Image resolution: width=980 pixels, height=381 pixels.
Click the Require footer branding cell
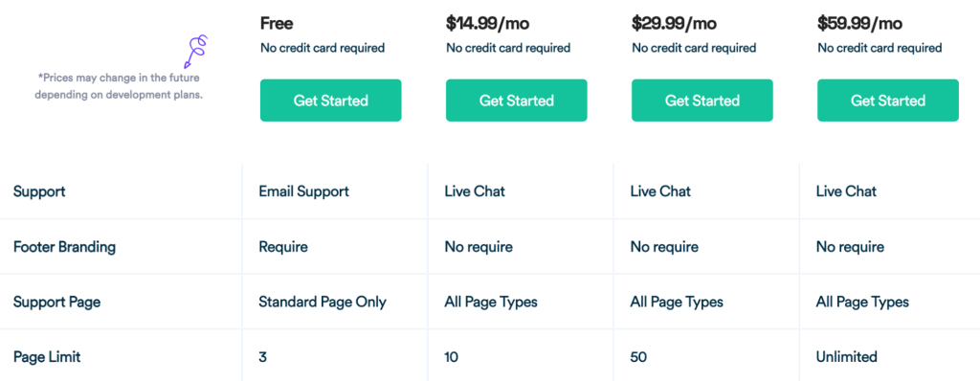(283, 247)
